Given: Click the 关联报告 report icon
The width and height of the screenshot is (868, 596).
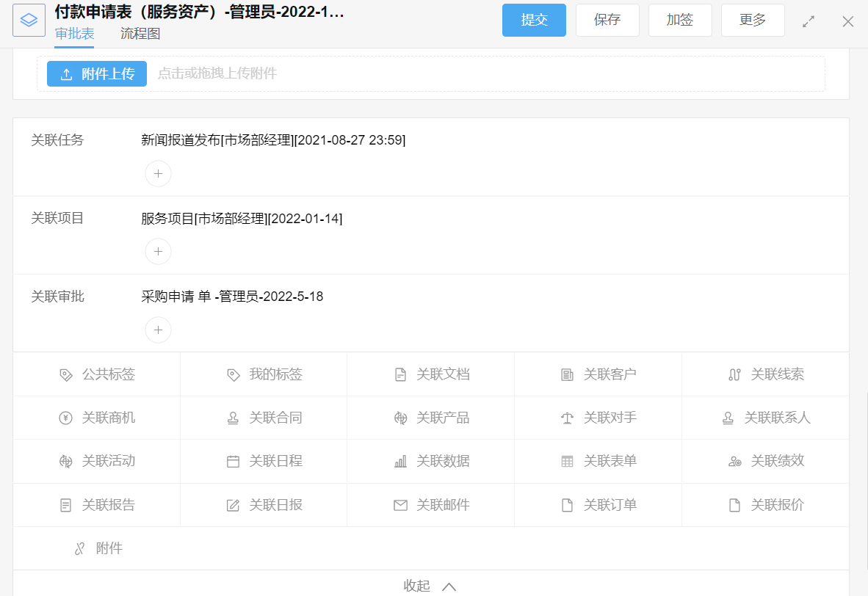Looking at the screenshot, I should tap(66, 505).
